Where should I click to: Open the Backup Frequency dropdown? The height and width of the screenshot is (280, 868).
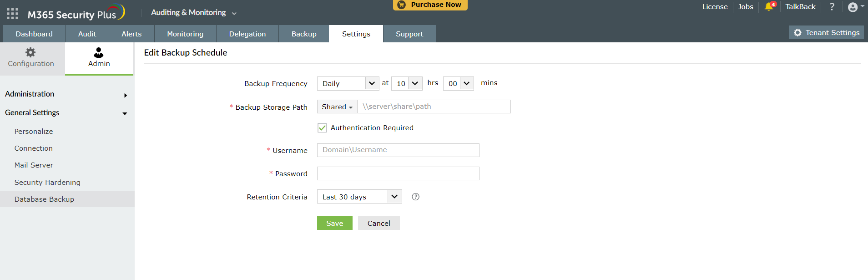point(348,83)
